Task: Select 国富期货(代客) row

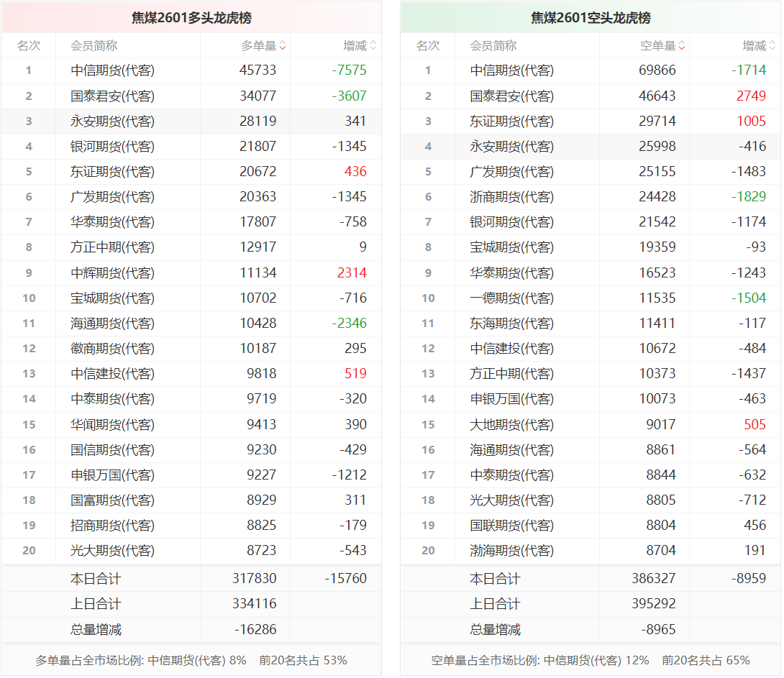Action: click(x=191, y=500)
